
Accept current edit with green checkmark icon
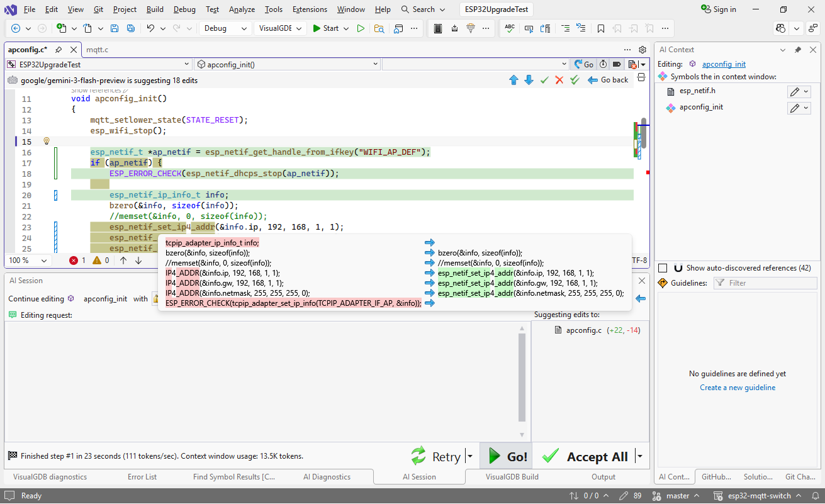(544, 80)
